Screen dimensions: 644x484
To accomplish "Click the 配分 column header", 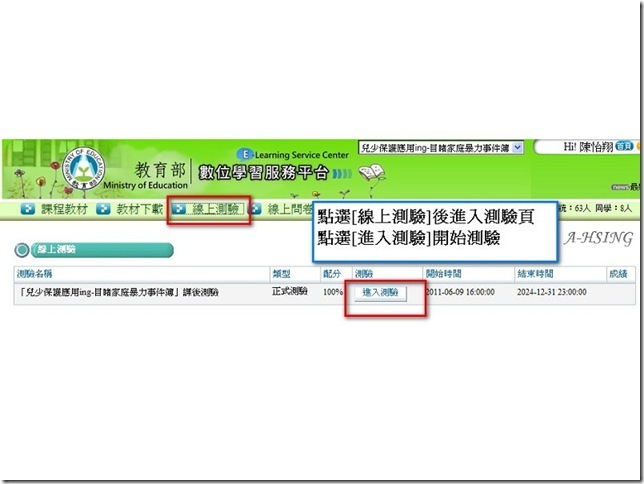I will tap(332, 274).
